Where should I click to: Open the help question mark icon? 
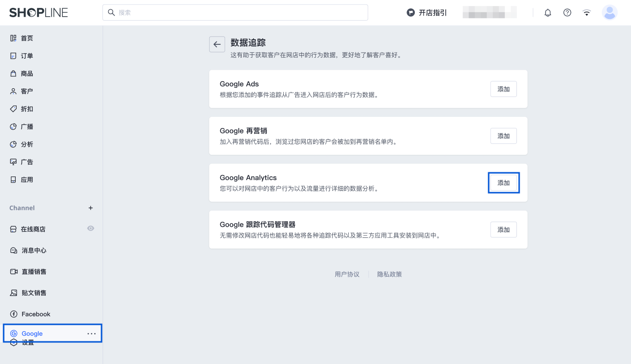pos(567,12)
